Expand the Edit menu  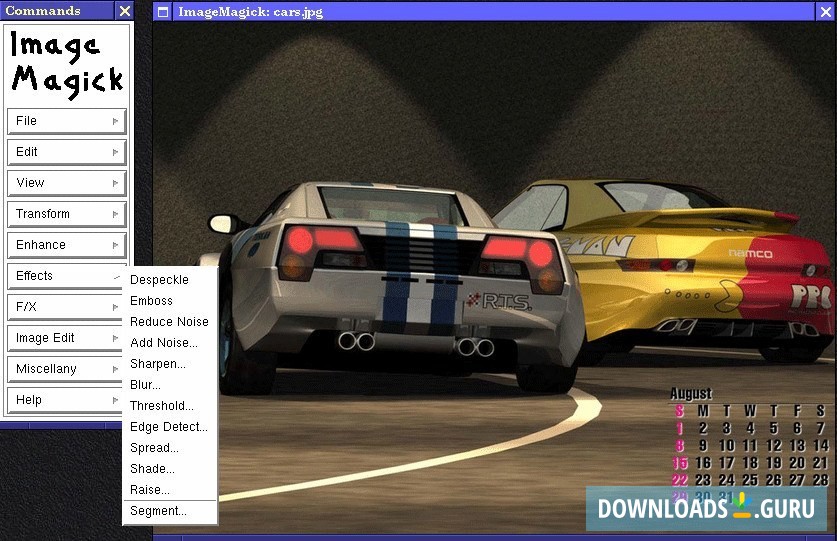point(66,152)
